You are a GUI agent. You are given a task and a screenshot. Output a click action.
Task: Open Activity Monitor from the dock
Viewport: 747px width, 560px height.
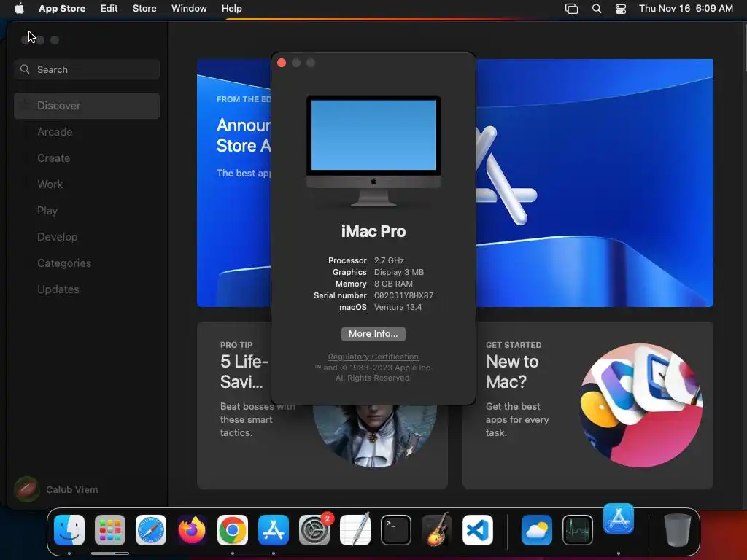click(578, 530)
